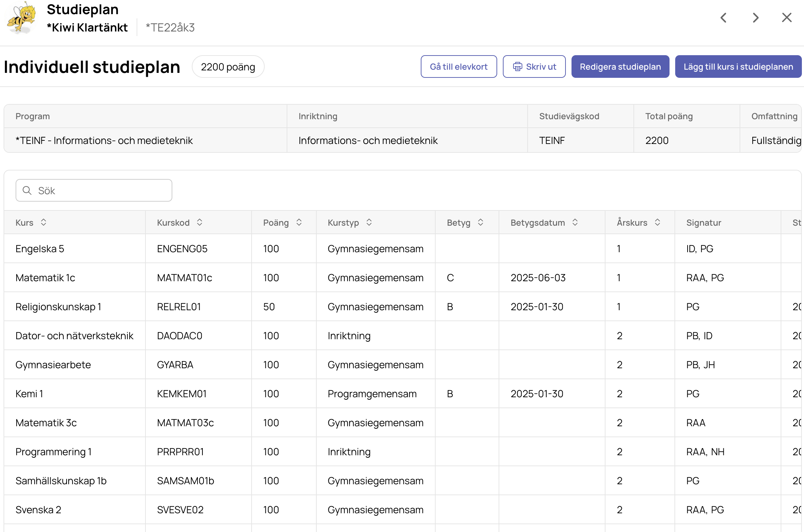804x532 pixels.
Task: Sort table by Kurs column arrows
Action: click(x=44, y=222)
